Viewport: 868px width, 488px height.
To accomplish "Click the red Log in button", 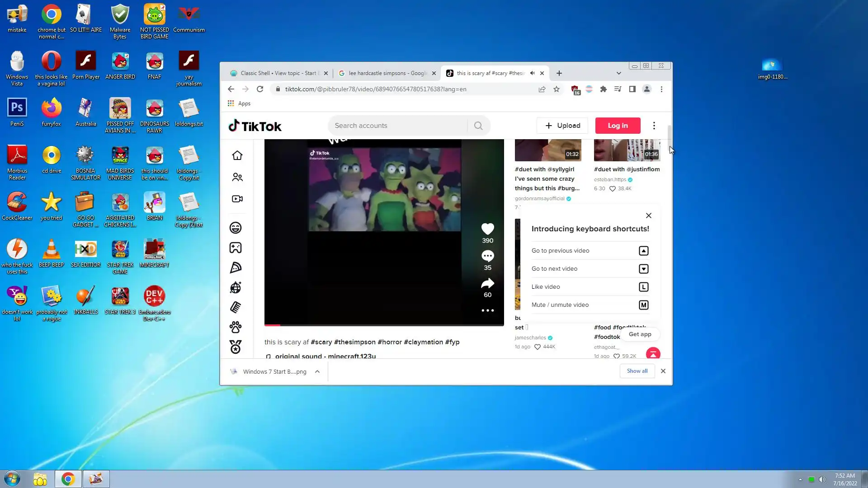I will click(618, 126).
